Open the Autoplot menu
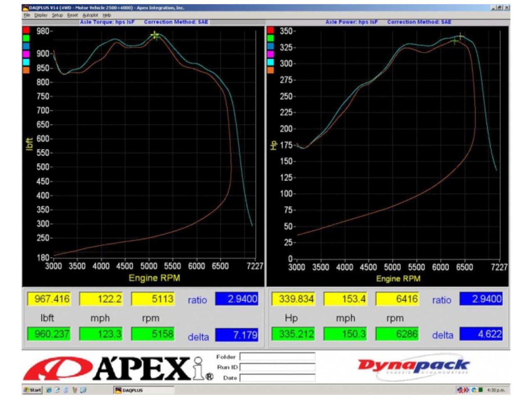This screenshot has height=399, width=532. pyautogui.click(x=90, y=15)
